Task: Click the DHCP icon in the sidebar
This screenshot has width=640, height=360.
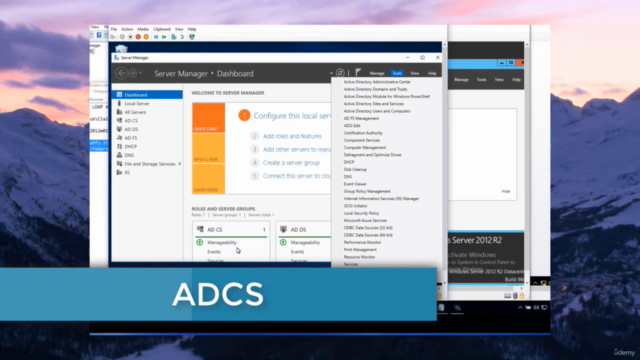Action: (119, 147)
